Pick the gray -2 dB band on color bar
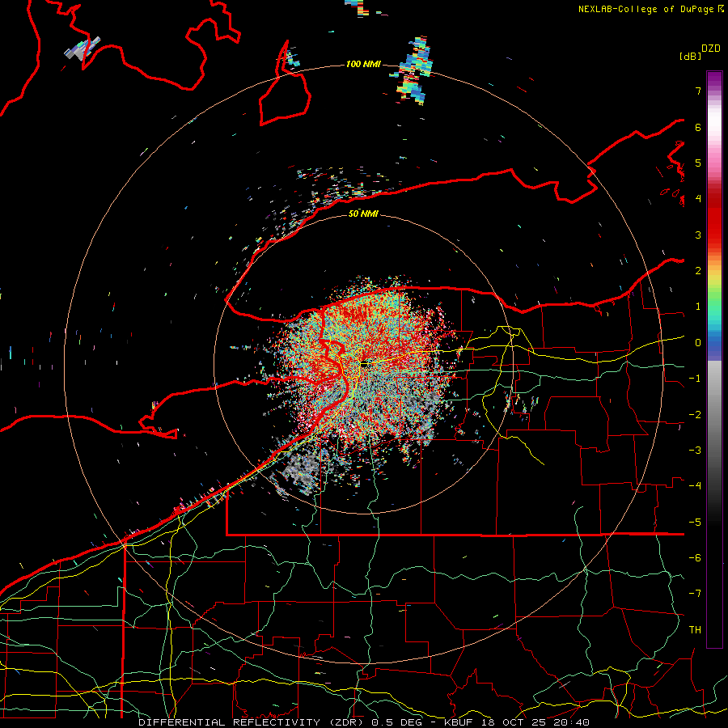The width and height of the screenshot is (728, 728). pos(714,415)
